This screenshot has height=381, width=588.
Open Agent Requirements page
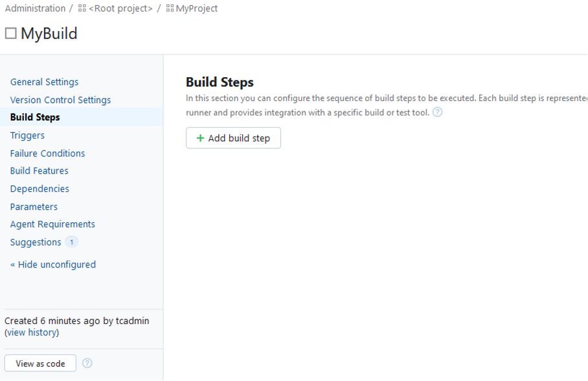click(x=52, y=224)
